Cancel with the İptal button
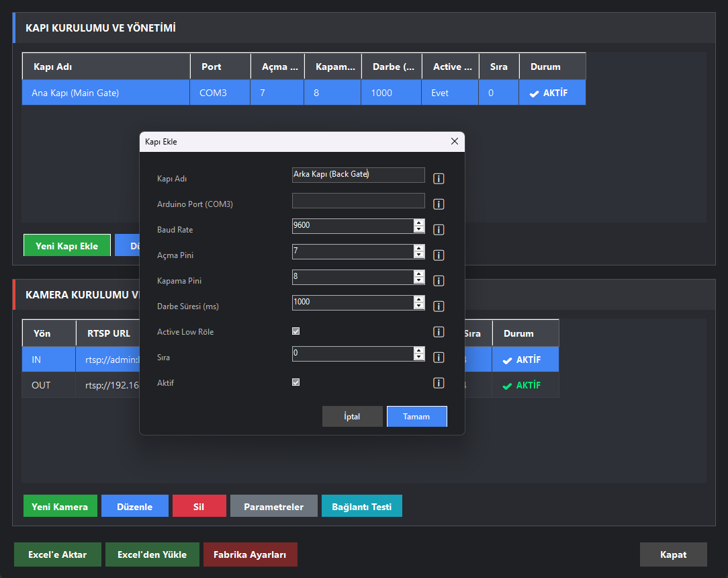The width and height of the screenshot is (728, 578). (x=353, y=416)
